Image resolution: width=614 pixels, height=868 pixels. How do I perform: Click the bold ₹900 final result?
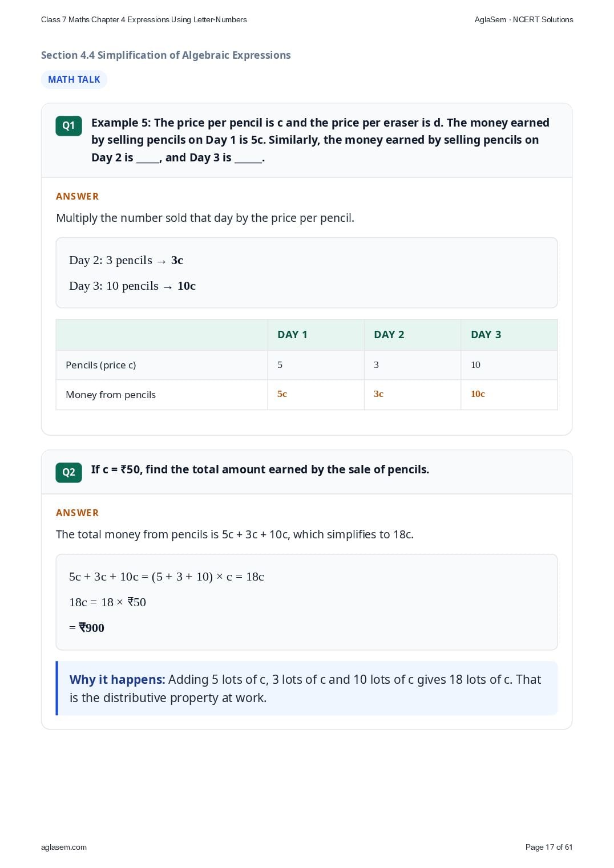pyautogui.click(x=91, y=628)
